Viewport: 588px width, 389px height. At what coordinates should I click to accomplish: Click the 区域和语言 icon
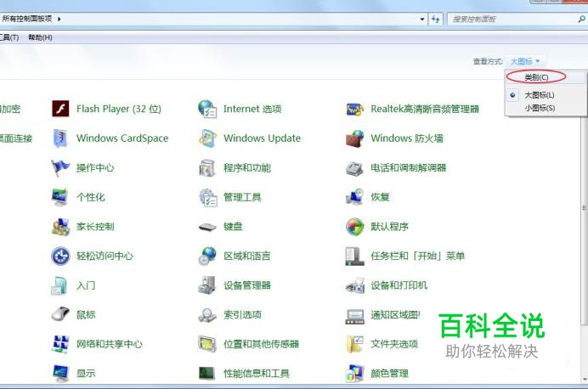[x=207, y=256]
